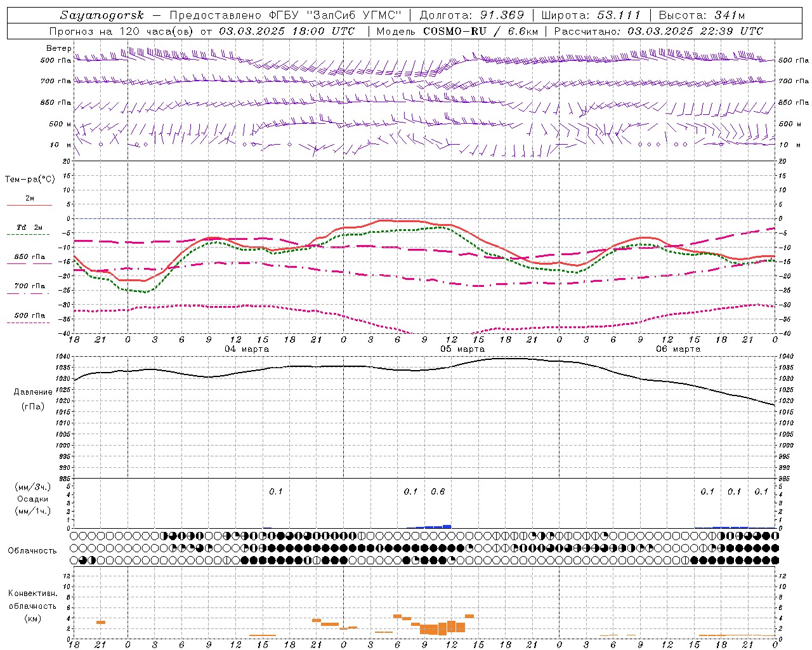Image resolution: width=812 pixels, height=650 pixels.
Task: Select the 'Долгота: 91.369' header field
Action: (x=472, y=15)
